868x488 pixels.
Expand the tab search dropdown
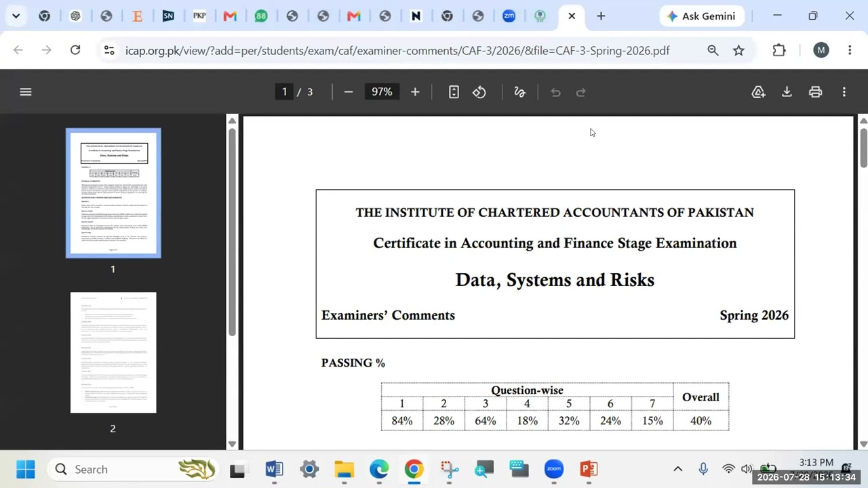16,16
